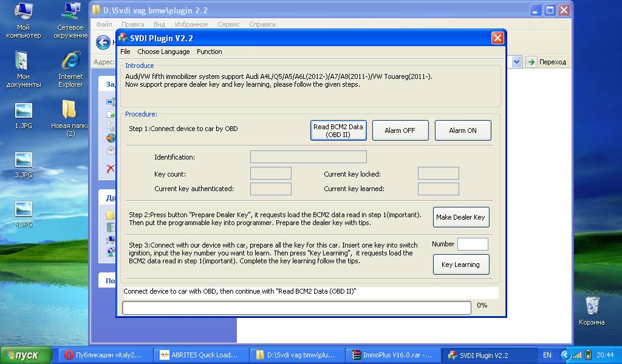Close the D:\Svdi vag bmw Explorer window
The width and height of the screenshot is (622, 364).
(x=564, y=10)
